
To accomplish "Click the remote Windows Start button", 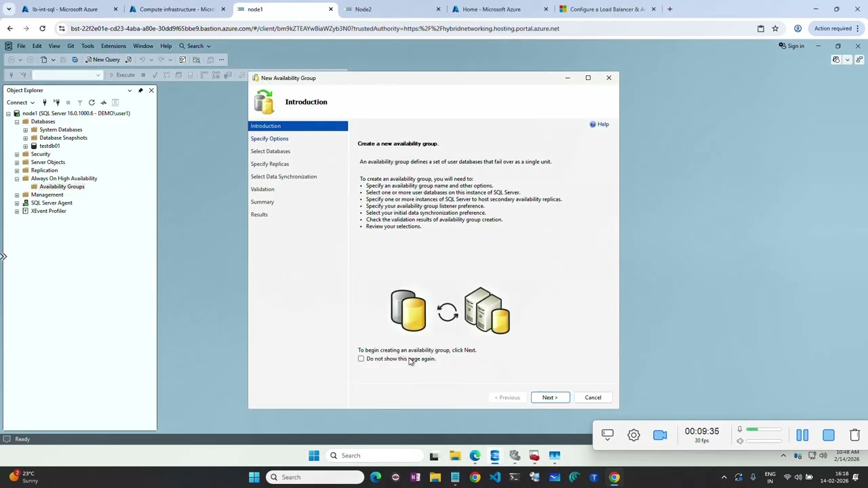I will [x=313, y=456].
